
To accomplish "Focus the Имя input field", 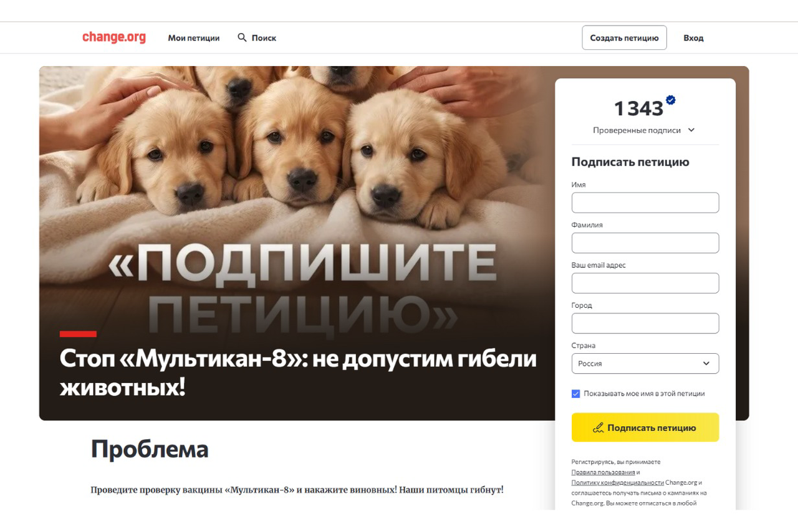I will 645,202.
